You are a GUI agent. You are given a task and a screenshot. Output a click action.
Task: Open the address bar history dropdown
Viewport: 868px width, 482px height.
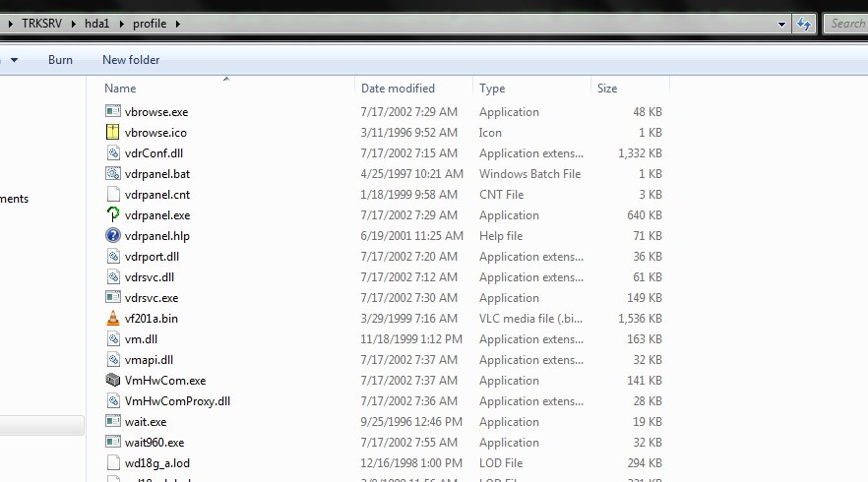click(782, 24)
